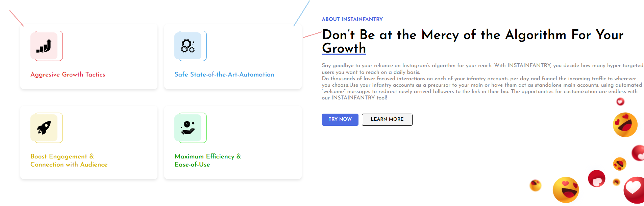Select the Aggresive Growth Tactics title

pyautogui.click(x=68, y=75)
